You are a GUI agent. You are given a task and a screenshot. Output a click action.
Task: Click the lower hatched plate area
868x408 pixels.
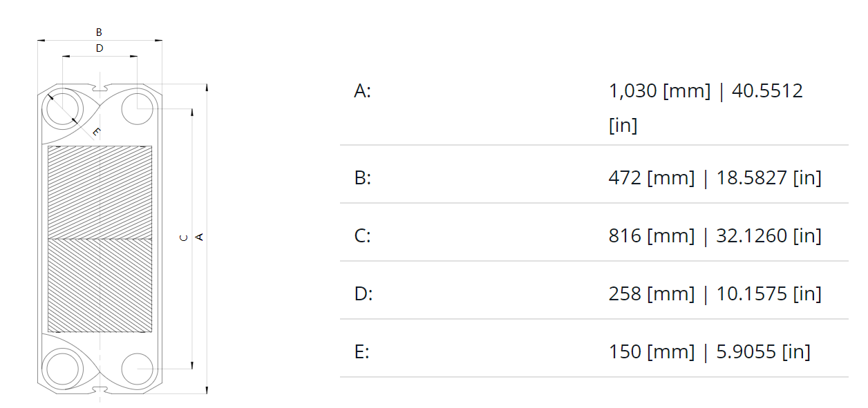[x=100, y=286]
